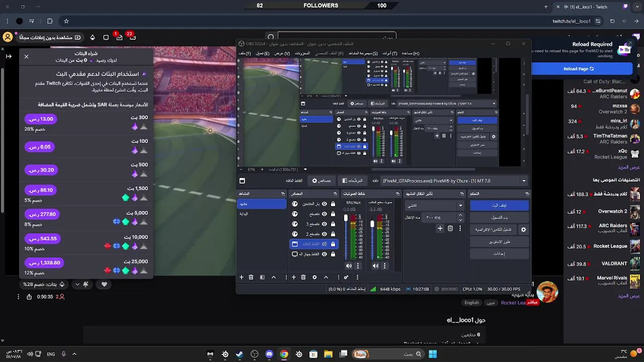Image resolution: width=644 pixels, height=362 pixels.
Task: Share the stream with share icon
Action: tap(29, 297)
